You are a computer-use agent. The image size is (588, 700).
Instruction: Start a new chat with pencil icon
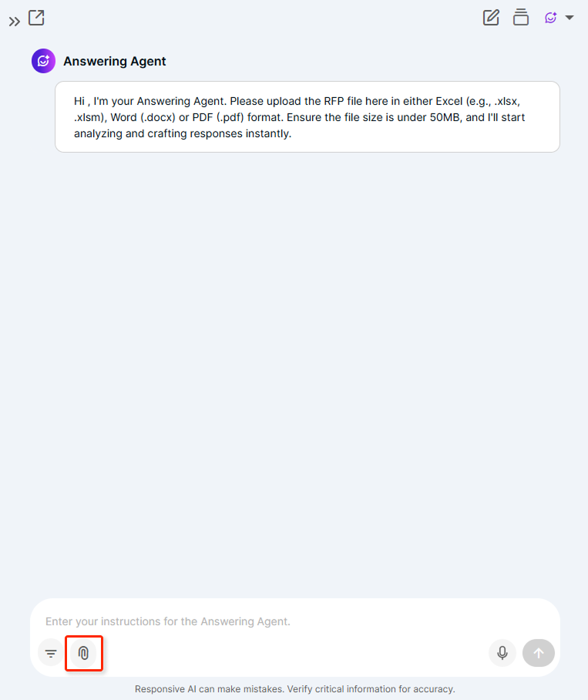(x=491, y=18)
